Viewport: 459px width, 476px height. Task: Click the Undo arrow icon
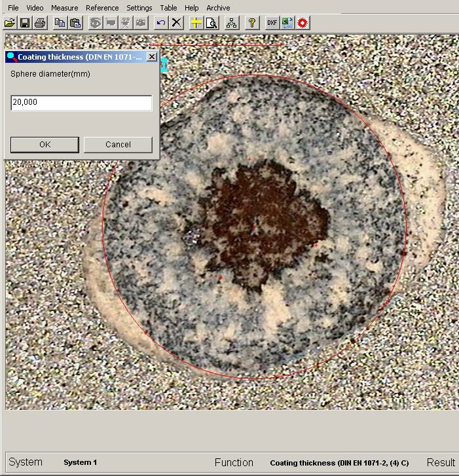(161, 23)
